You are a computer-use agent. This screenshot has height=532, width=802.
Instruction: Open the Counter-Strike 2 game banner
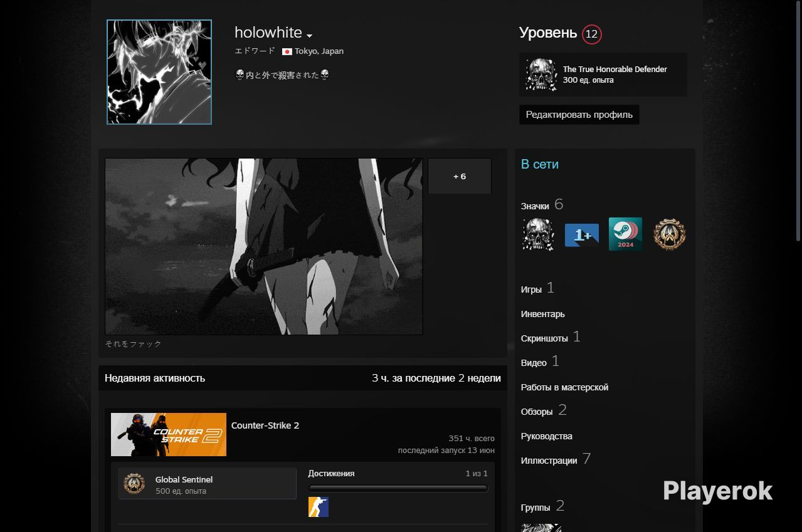[169, 434]
